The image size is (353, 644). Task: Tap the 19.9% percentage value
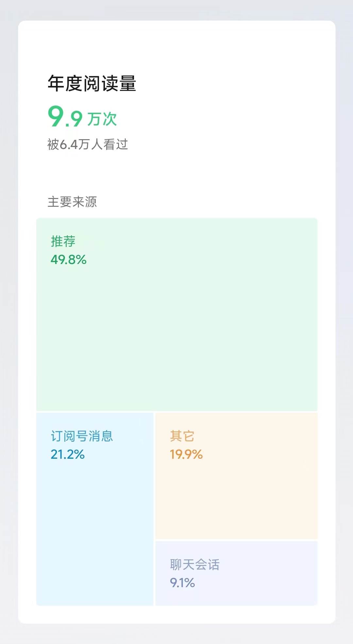pyautogui.click(x=186, y=454)
